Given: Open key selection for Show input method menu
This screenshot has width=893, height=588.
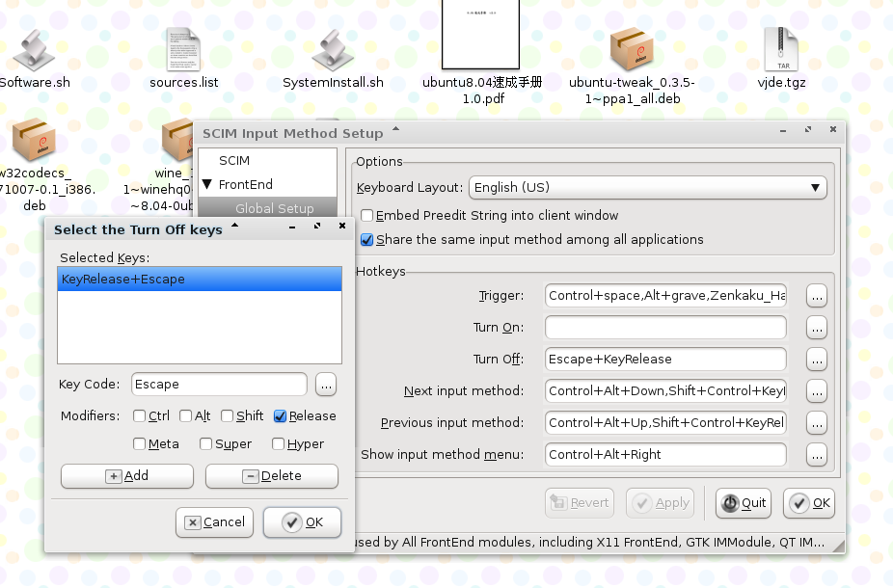Looking at the screenshot, I should click(x=817, y=455).
